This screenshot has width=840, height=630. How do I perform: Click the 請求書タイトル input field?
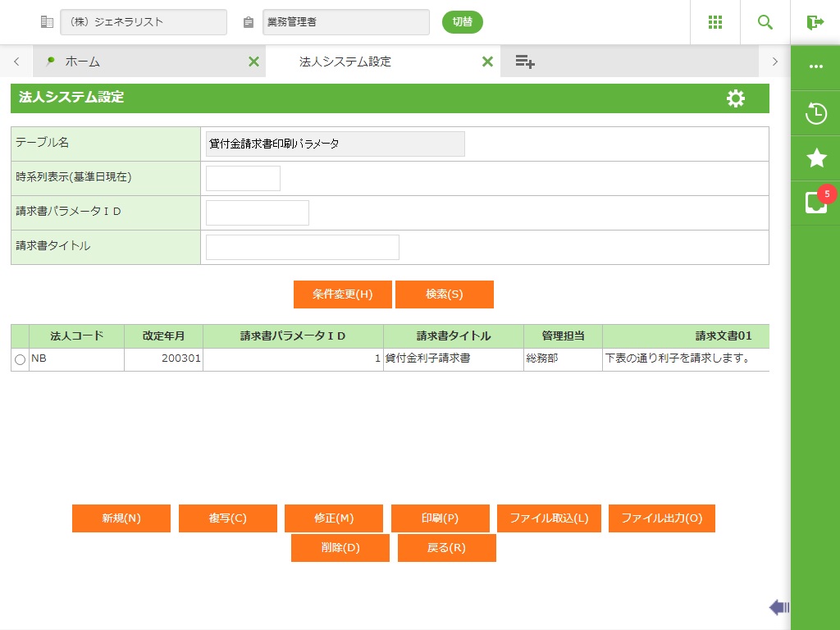click(x=302, y=247)
